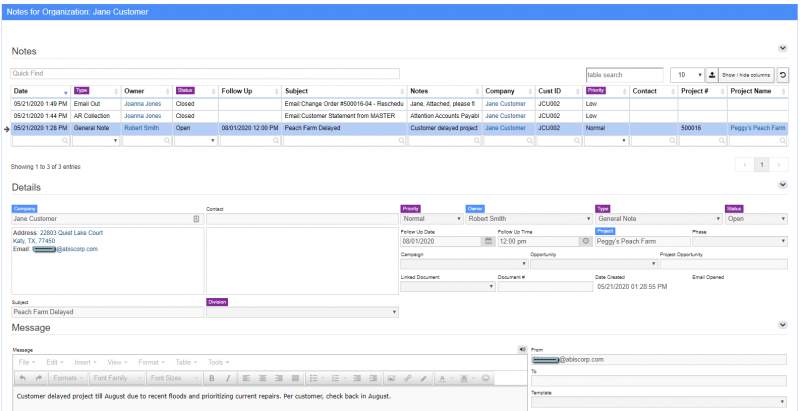Open the Peggy's Peach Farm project link
800x411 pixels.
point(757,128)
